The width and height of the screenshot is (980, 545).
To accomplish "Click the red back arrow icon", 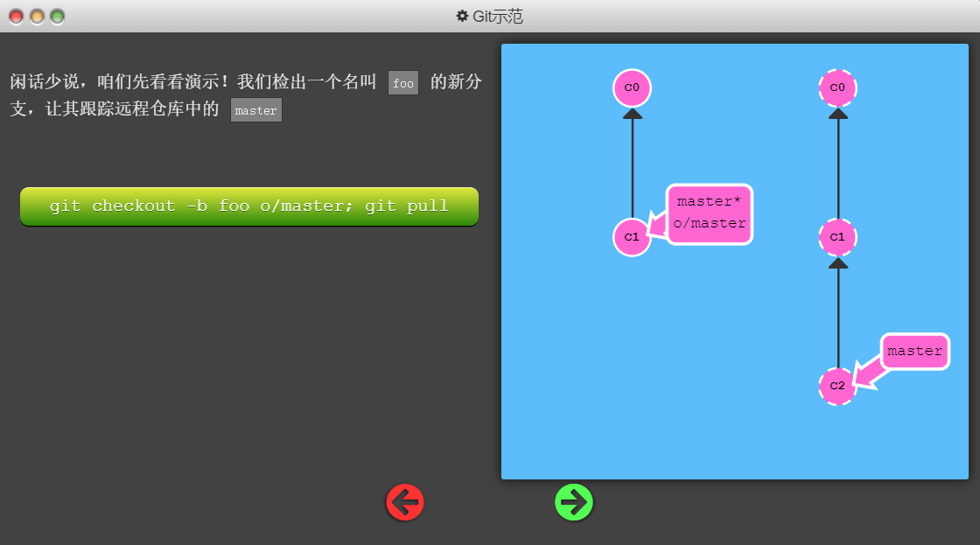I will pos(405,503).
